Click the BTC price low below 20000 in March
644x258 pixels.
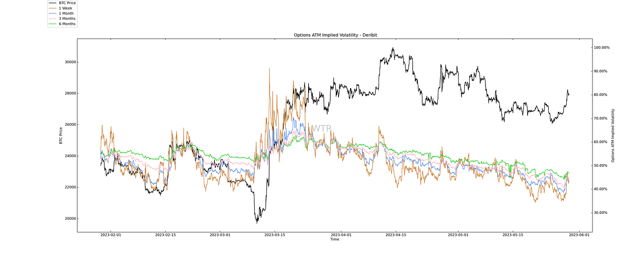[x=257, y=222]
